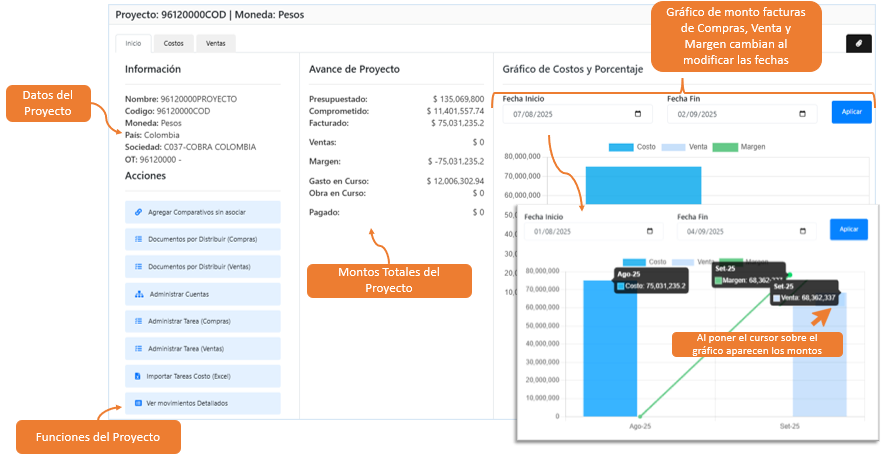Click file icon on Importar Tareas Costo (Excel)
The width and height of the screenshot is (884, 463).
click(x=138, y=376)
